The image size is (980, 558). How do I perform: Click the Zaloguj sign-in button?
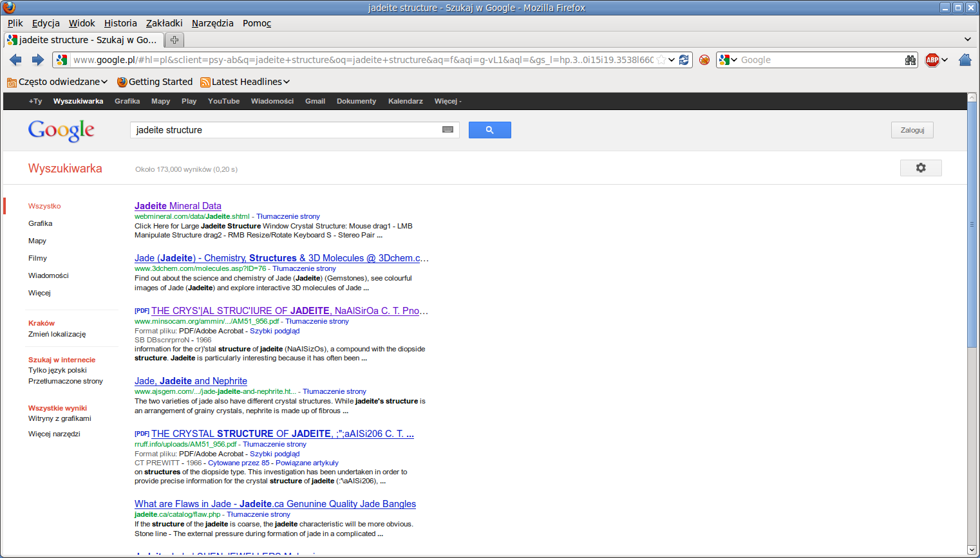(912, 130)
